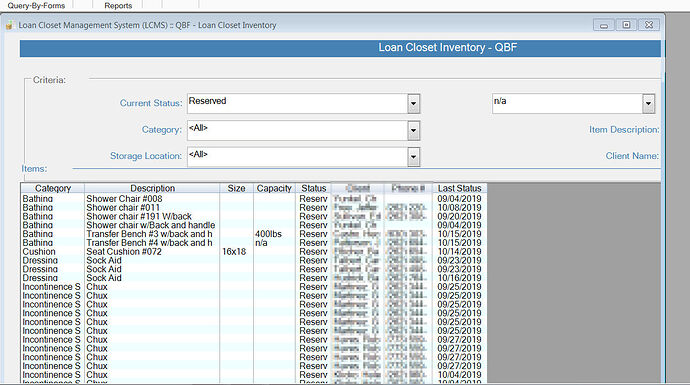Viewport: 690px width, 385px height.
Task: Open the Query-By-Forms menu
Action: pyautogui.click(x=36, y=5)
